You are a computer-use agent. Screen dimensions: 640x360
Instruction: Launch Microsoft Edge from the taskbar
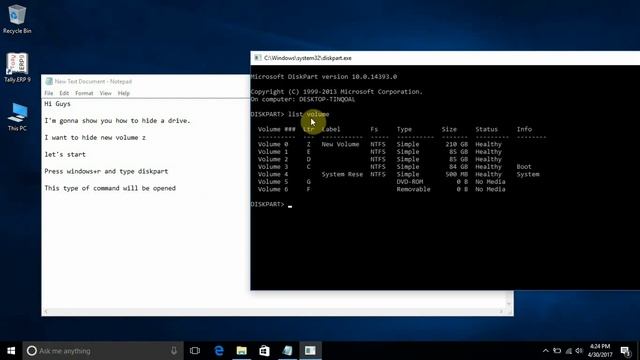click(219, 351)
